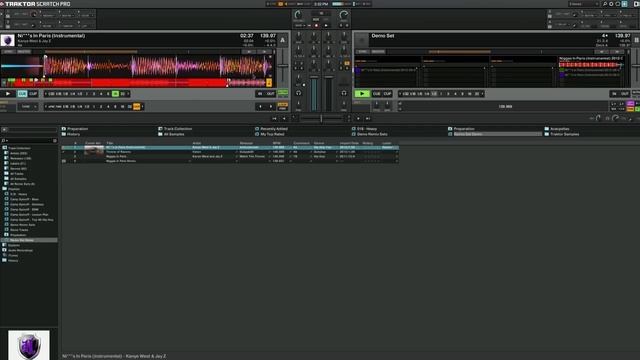Adjust Deck A's tempo fader
This screenshot has width=640, height=360.
tap(283, 67)
